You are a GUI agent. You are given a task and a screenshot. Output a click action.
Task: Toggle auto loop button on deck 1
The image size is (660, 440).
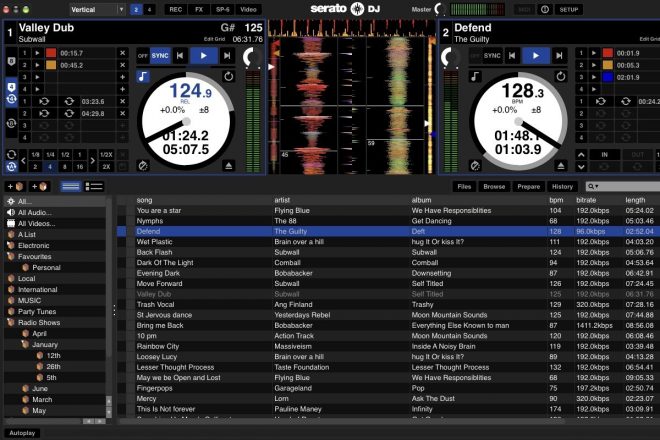click(x=11, y=167)
